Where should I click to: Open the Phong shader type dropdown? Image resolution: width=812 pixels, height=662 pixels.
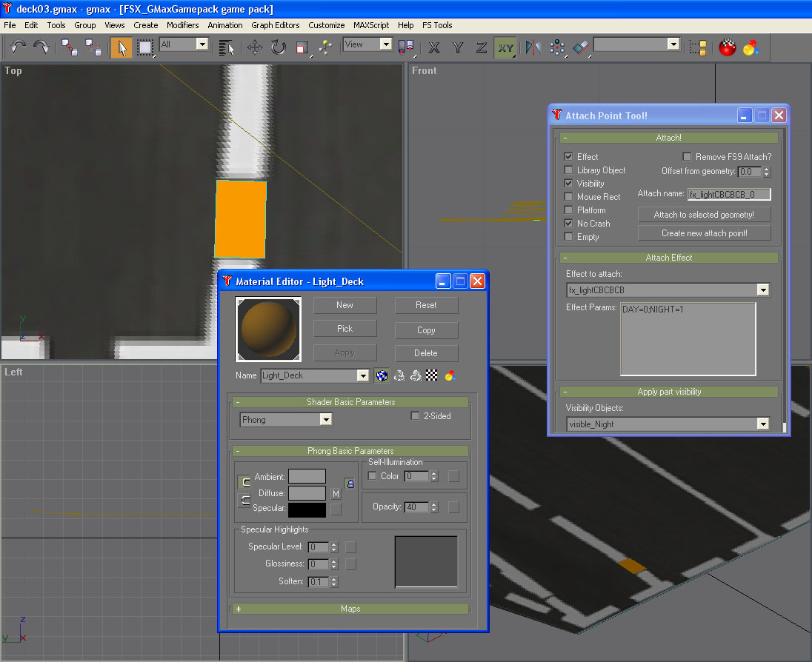[x=325, y=420]
